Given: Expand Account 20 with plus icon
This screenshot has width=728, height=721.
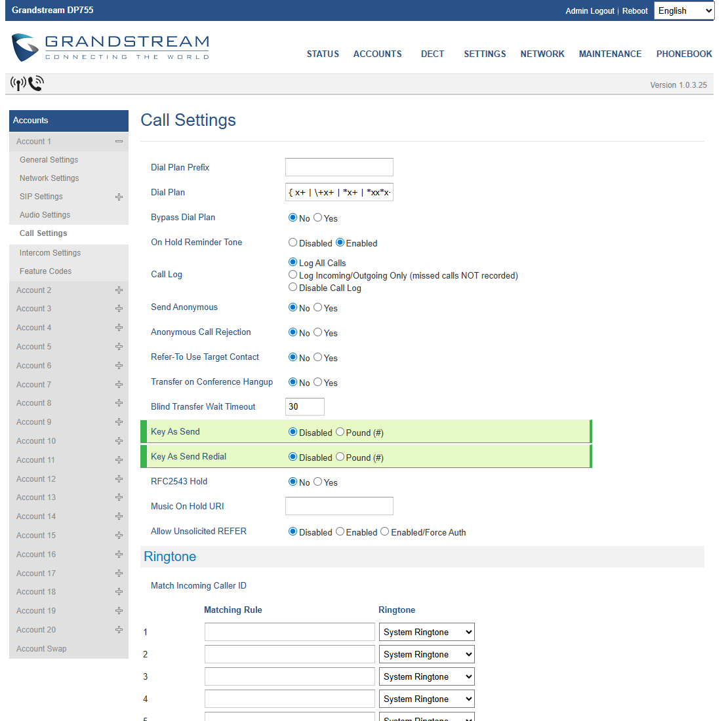Looking at the screenshot, I should (x=119, y=630).
